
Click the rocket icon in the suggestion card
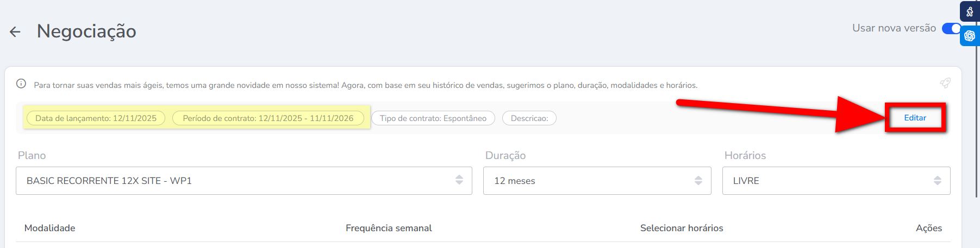pyautogui.click(x=945, y=83)
